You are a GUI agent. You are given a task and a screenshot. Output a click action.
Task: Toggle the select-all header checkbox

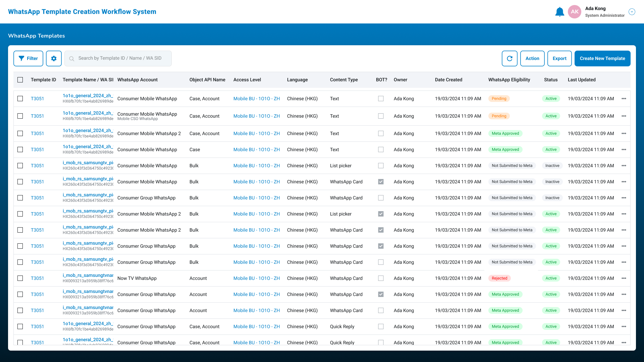20,80
